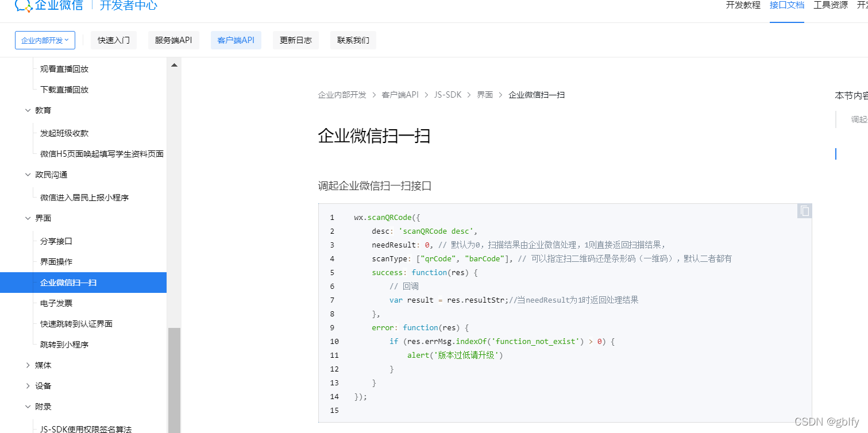Click the 企业微信 logo icon
The height and width of the screenshot is (433, 868).
[22, 6]
